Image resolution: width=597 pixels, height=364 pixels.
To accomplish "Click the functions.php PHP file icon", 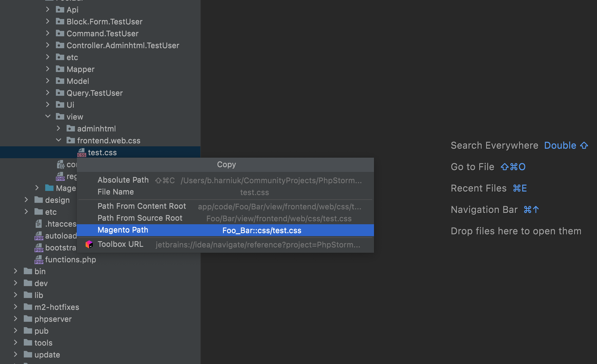I will pyautogui.click(x=39, y=260).
